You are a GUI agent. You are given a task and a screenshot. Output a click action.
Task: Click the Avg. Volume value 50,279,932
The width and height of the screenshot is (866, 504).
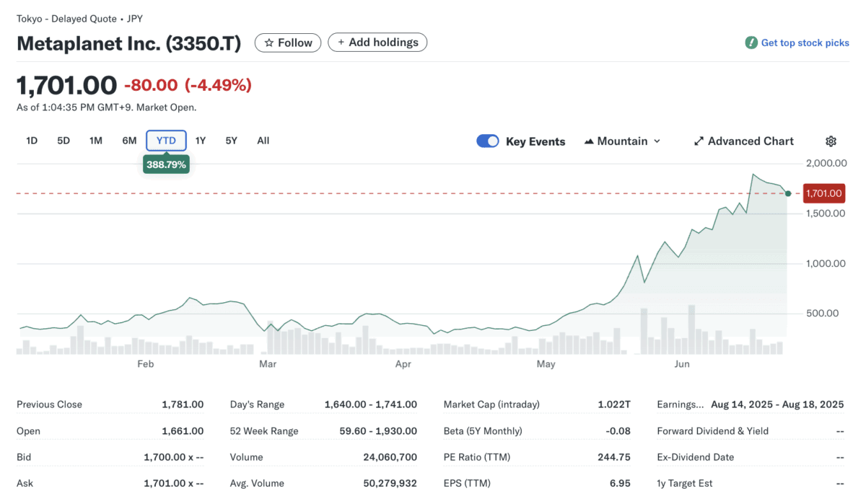coord(390,483)
